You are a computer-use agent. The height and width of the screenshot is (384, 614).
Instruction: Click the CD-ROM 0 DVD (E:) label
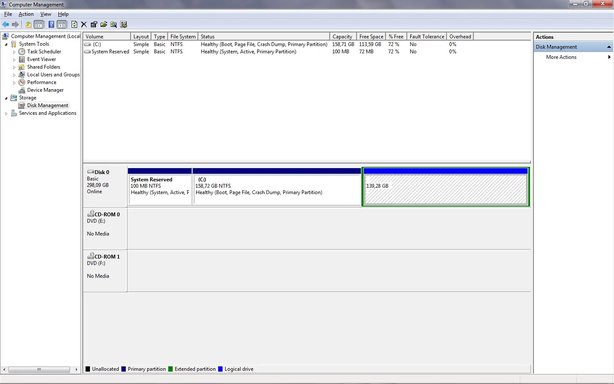(105, 229)
